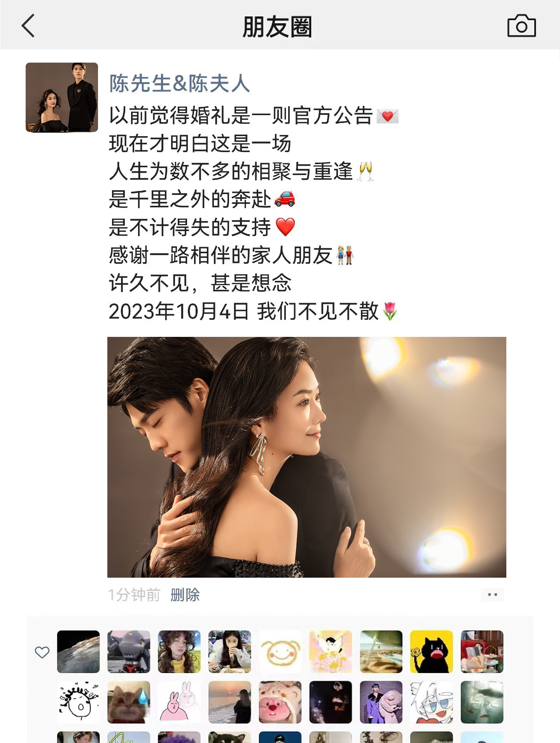Open the two-dot comment and like menu
The height and width of the screenshot is (743, 560).
coord(492,595)
